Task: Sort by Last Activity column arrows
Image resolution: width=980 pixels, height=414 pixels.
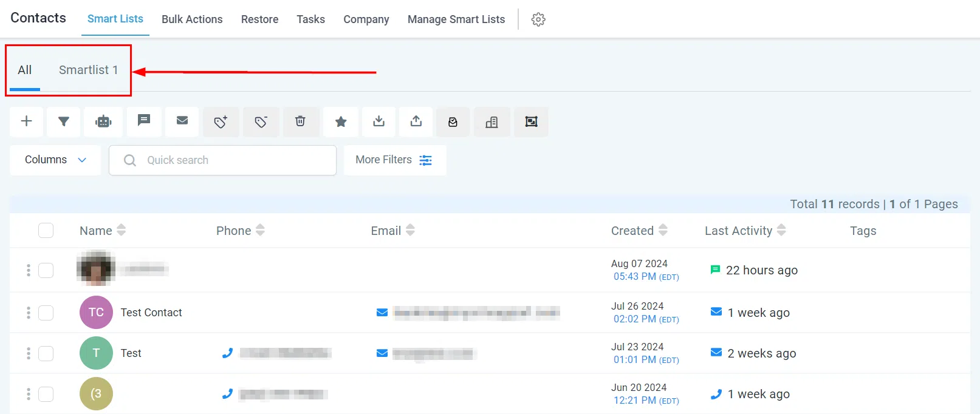Action: [x=781, y=230]
